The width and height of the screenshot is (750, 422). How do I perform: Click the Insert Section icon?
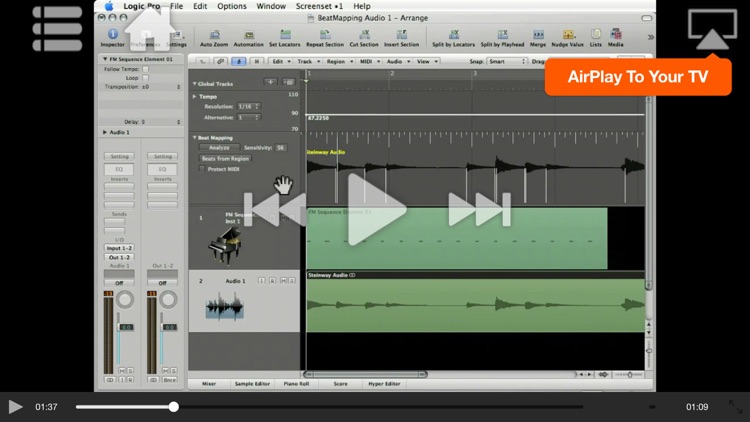(401, 38)
